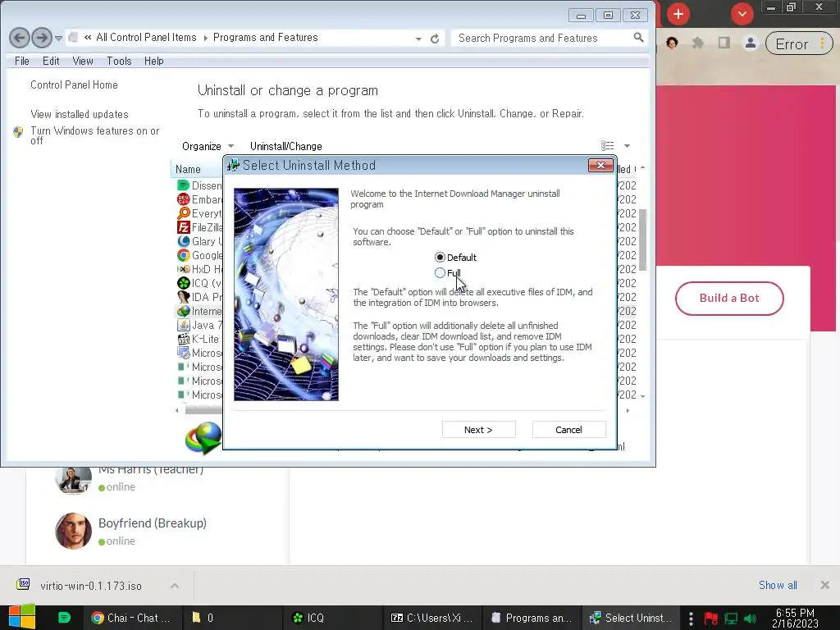
Task: Open the 7-Zip C:\Users taskbar item
Action: pyautogui.click(x=431, y=618)
